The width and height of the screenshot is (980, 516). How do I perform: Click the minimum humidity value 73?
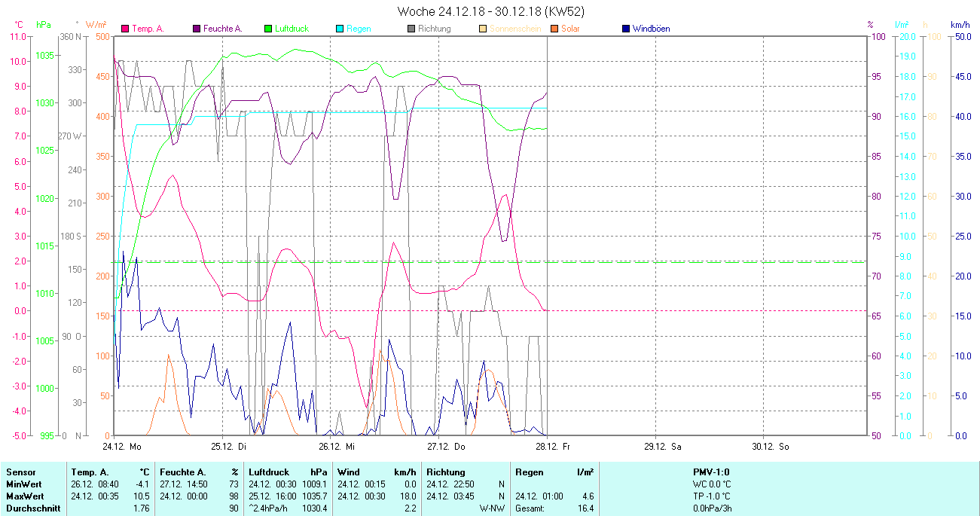(x=234, y=484)
